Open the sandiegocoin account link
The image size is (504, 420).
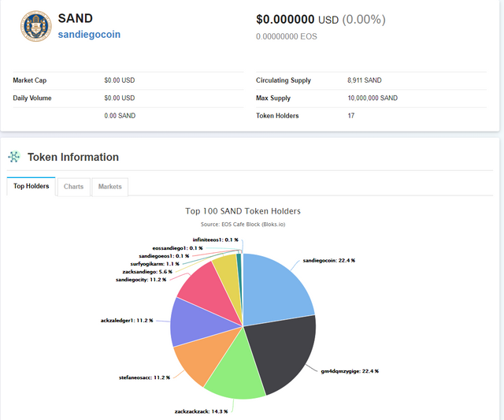click(x=89, y=35)
